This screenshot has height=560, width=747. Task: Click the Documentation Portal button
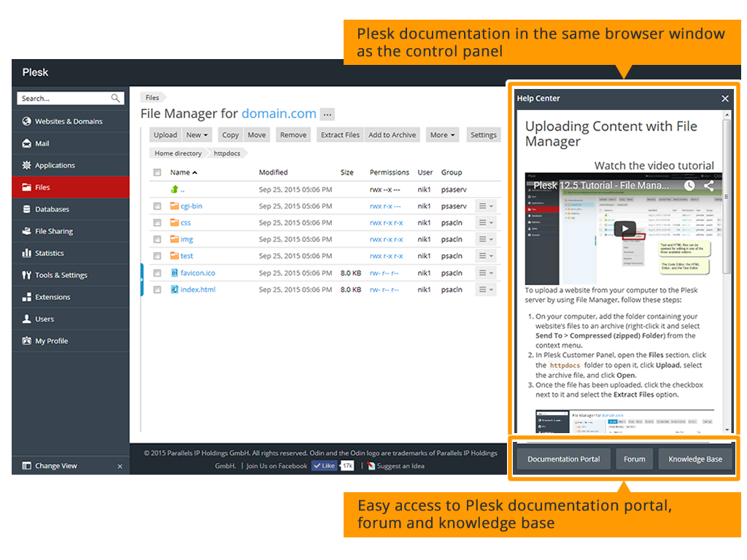(564, 459)
